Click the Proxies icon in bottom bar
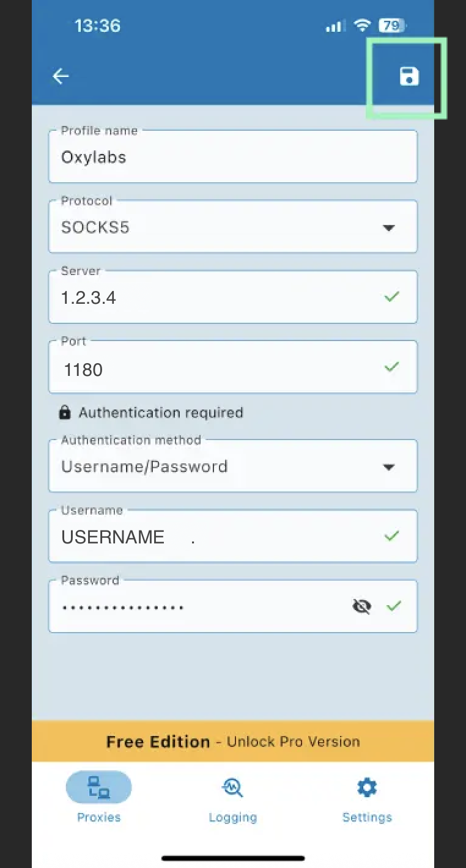 [98, 787]
